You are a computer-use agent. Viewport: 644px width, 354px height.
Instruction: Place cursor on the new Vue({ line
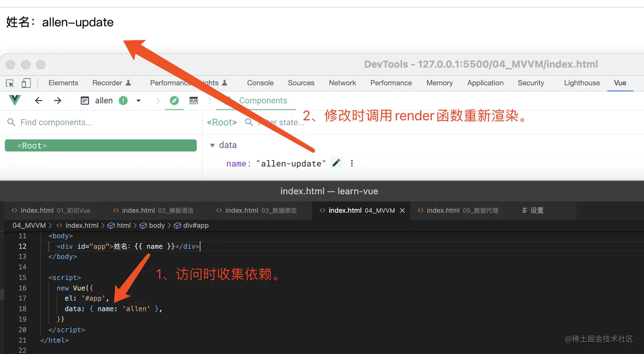(x=75, y=288)
